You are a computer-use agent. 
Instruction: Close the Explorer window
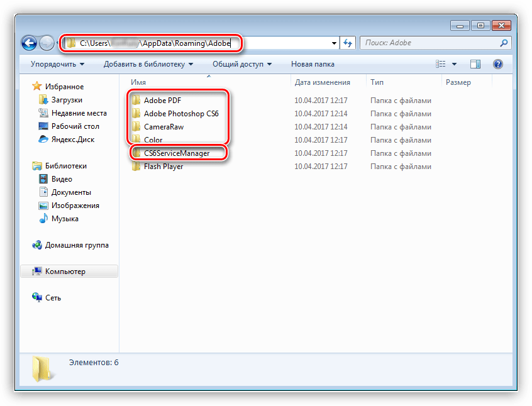click(x=501, y=26)
